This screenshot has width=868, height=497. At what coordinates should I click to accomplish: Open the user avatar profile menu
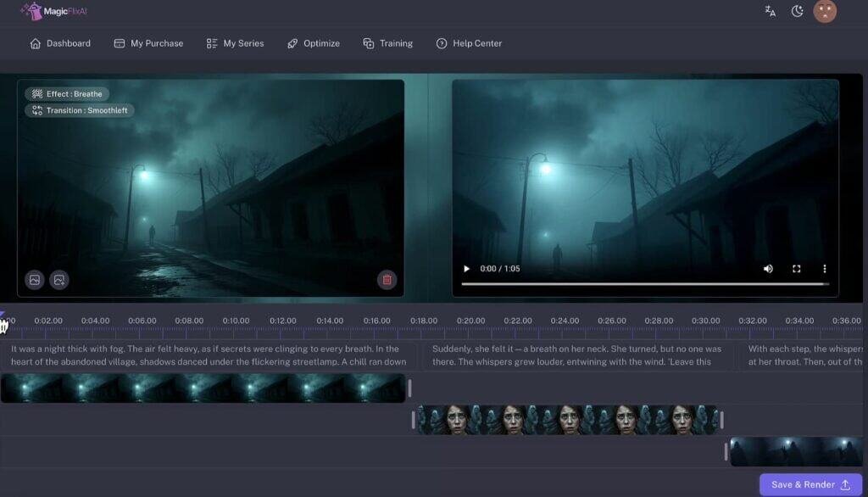825,11
